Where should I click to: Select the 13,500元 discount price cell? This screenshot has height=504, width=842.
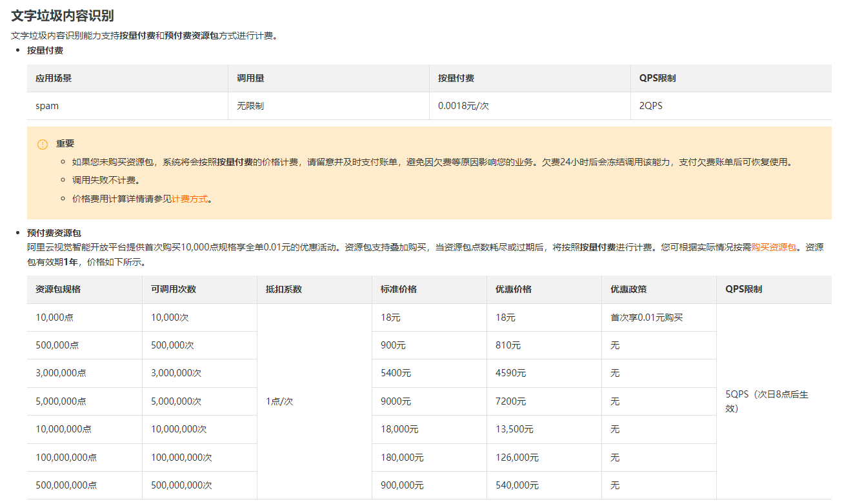click(545, 429)
